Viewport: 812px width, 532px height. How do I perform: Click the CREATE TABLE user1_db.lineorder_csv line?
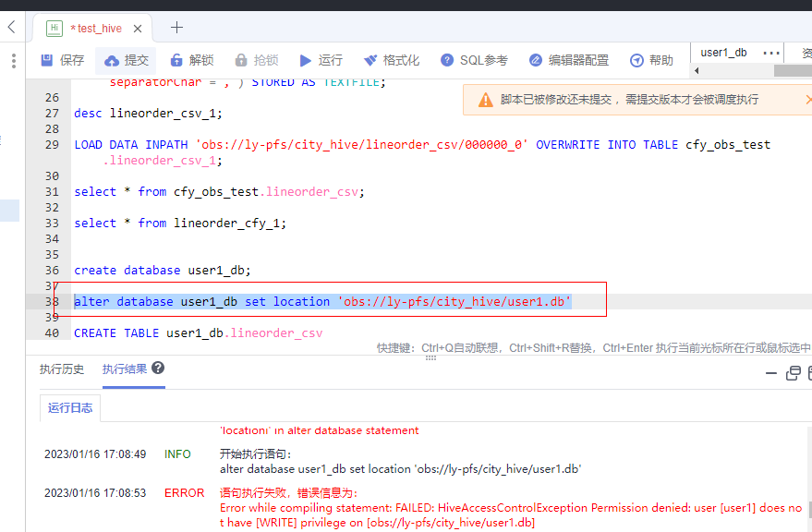198,333
